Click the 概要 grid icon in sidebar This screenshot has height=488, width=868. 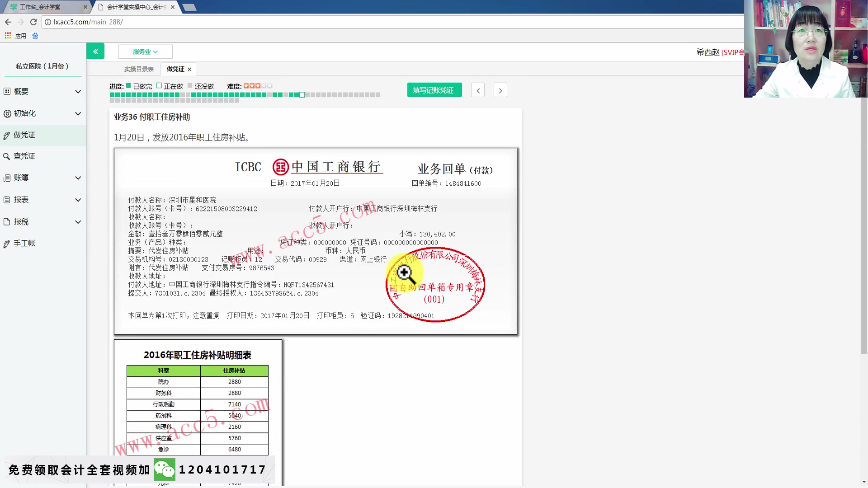pos(7,91)
